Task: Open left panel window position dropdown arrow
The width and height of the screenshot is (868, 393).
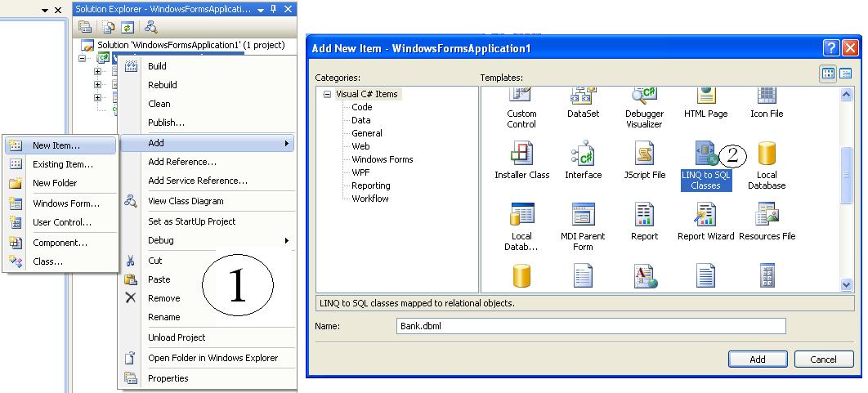Action: (46, 10)
